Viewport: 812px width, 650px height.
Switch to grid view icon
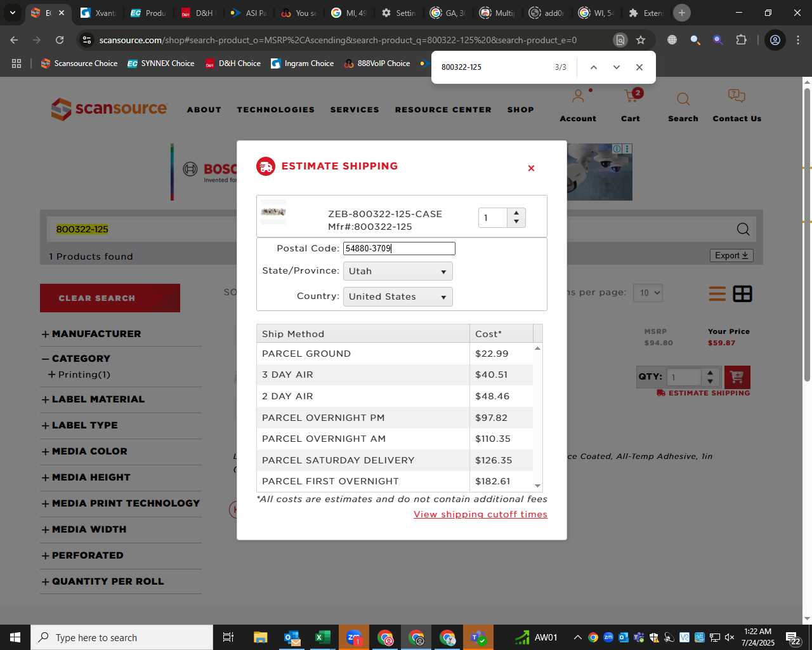click(x=742, y=294)
